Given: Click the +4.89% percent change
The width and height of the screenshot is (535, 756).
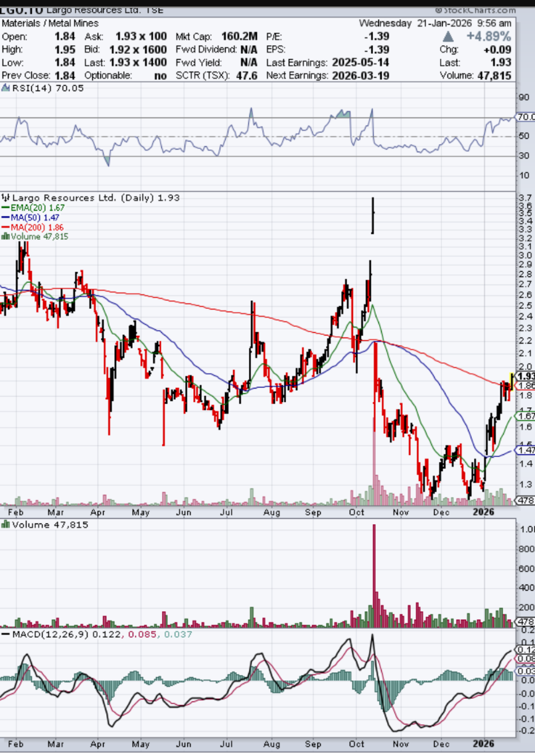Looking at the screenshot, I should (489, 37).
